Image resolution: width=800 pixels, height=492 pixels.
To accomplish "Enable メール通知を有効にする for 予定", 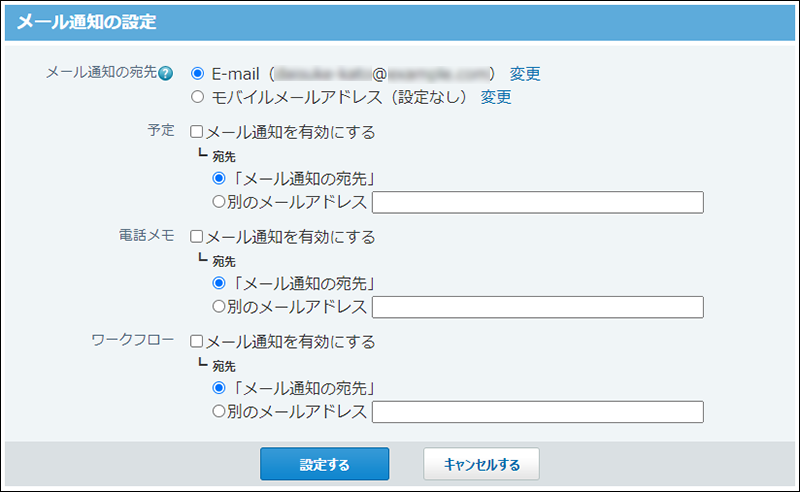I will [196, 132].
